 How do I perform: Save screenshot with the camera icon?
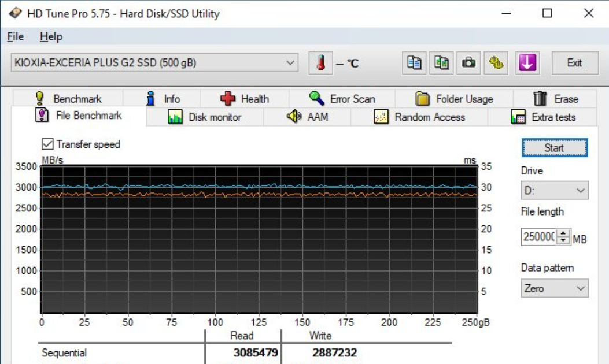[x=468, y=63]
